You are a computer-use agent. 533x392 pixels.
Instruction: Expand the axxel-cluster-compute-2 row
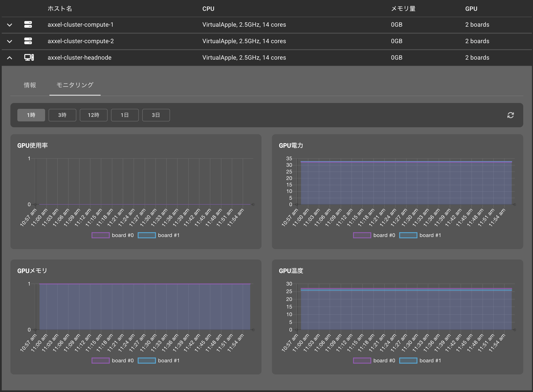pos(10,41)
